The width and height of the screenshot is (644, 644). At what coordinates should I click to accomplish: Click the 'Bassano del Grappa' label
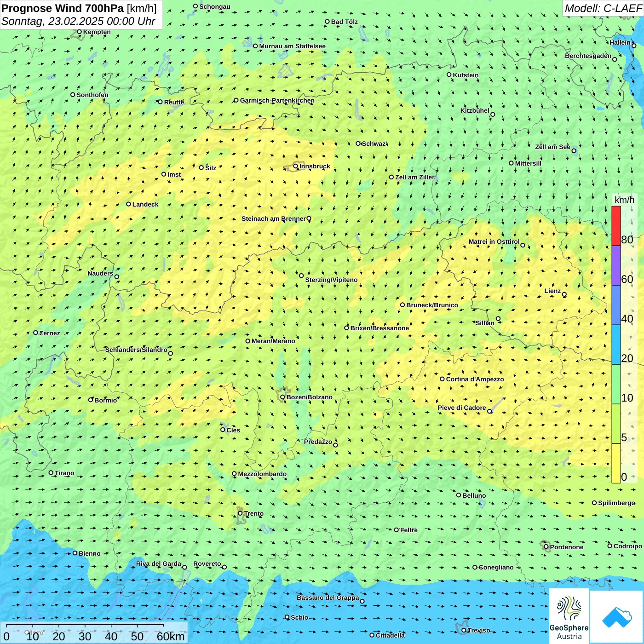click(328, 598)
